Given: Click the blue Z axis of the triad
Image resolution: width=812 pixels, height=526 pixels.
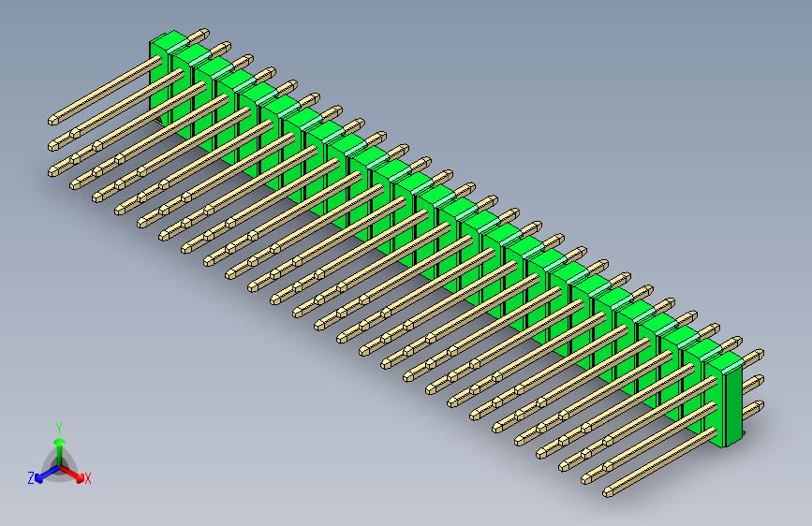Looking at the screenshot, I should (47, 475).
